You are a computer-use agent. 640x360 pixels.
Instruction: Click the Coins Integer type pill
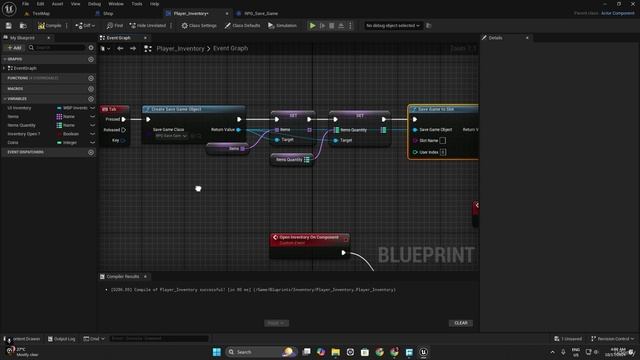[x=67, y=142]
